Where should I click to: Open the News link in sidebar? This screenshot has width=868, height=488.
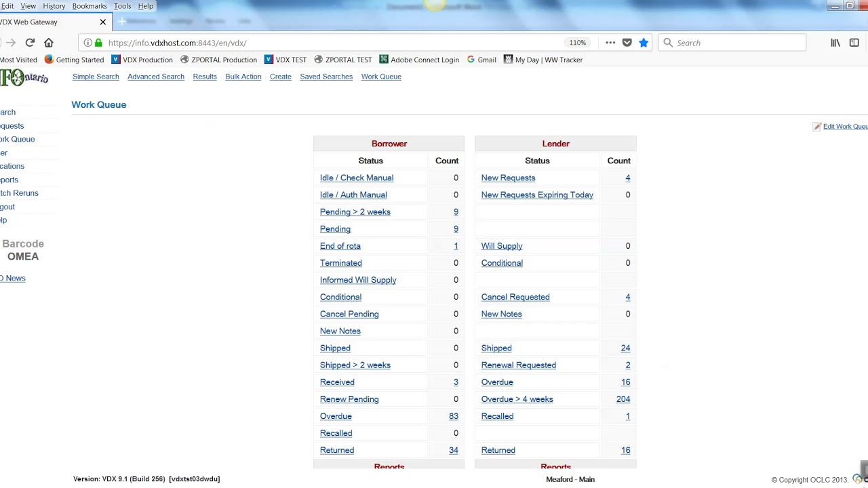pyautogui.click(x=13, y=279)
